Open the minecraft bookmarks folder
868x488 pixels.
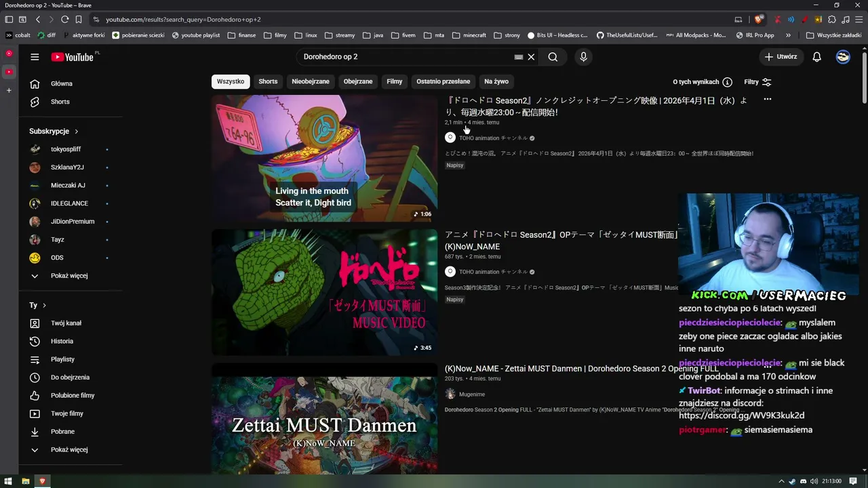click(x=470, y=35)
